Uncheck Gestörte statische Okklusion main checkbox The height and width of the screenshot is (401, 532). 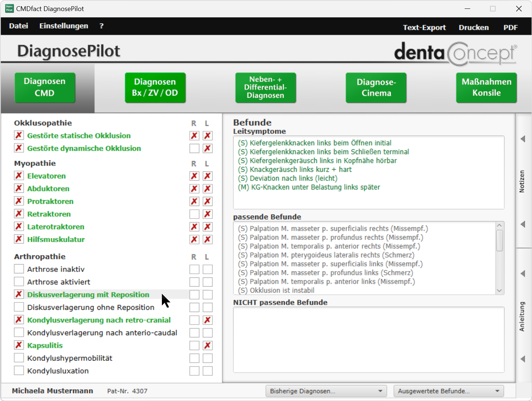tap(19, 135)
